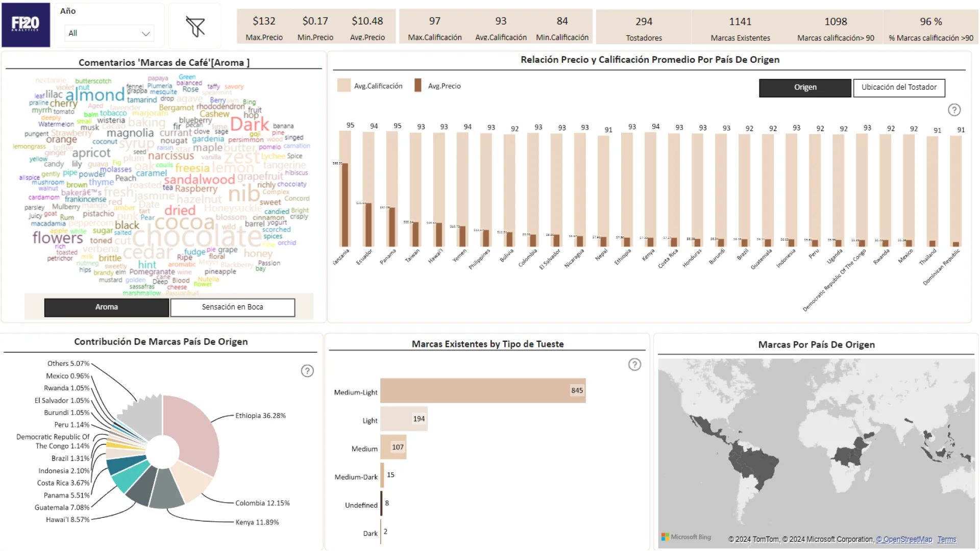Screen dimensions: 980x551
Task: Switch to the Aroma comments tab
Action: (107, 307)
